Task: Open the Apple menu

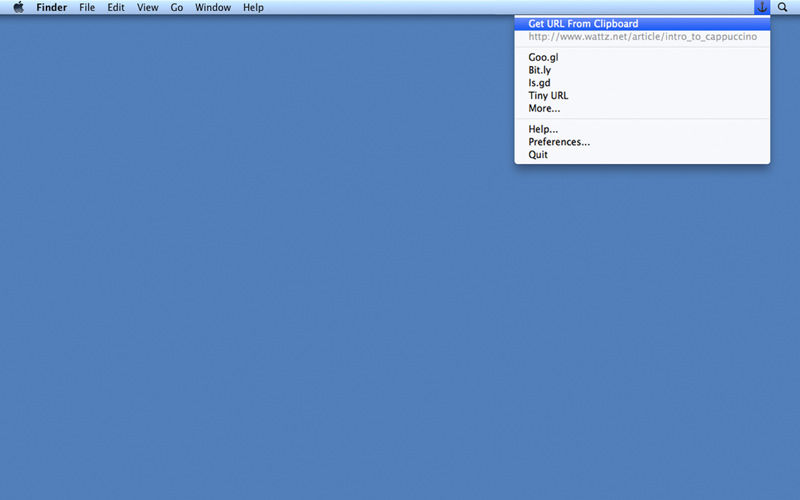Action: pyautogui.click(x=18, y=7)
